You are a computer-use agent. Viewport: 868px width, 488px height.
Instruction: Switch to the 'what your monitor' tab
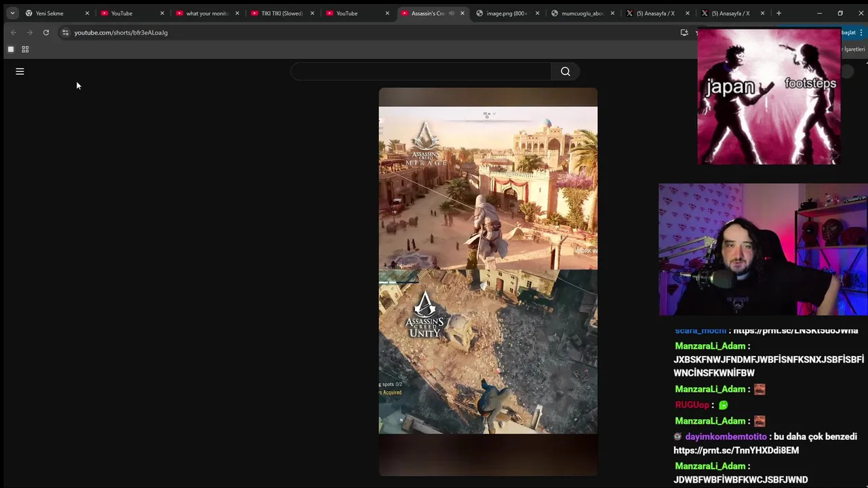(x=208, y=13)
